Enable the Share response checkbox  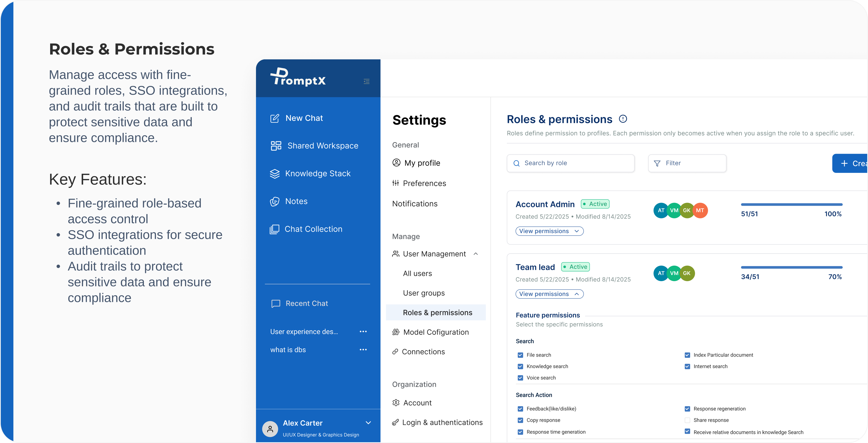pyautogui.click(x=687, y=420)
